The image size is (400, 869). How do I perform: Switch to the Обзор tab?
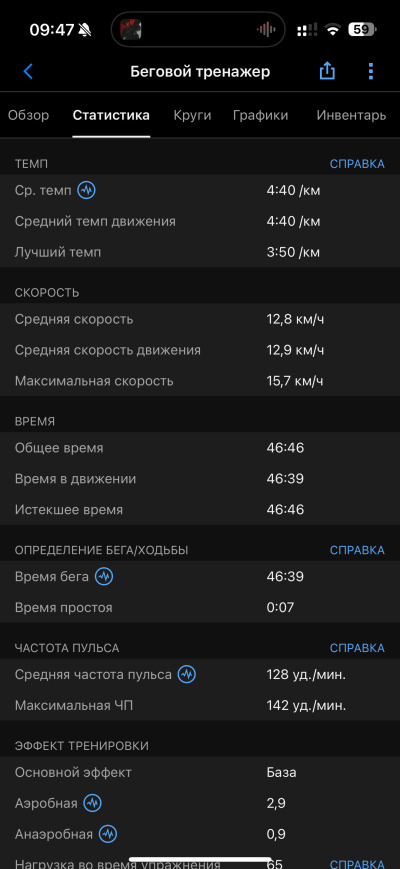tap(28, 115)
